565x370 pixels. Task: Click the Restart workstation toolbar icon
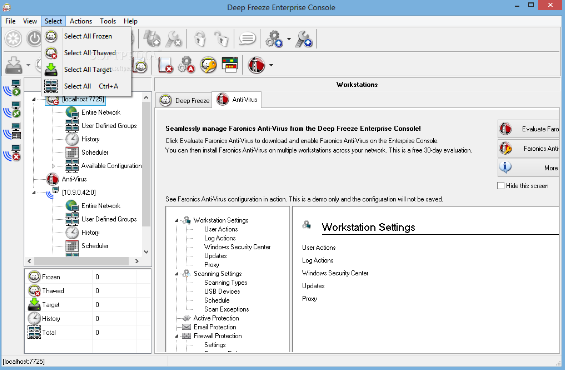[13, 39]
